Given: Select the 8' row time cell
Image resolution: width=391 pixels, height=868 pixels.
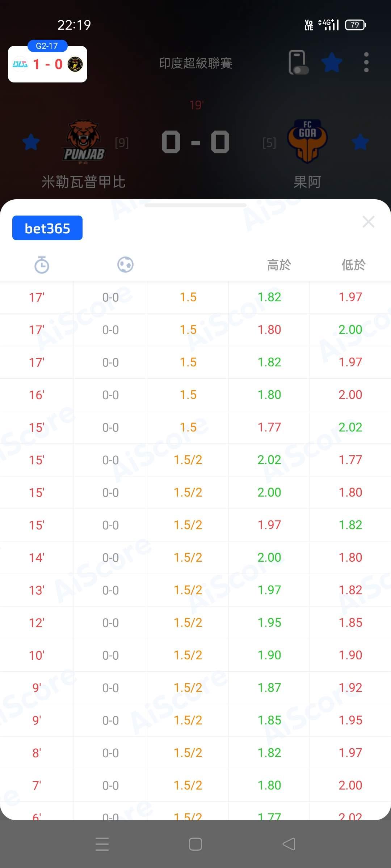Looking at the screenshot, I should click(x=37, y=753).
